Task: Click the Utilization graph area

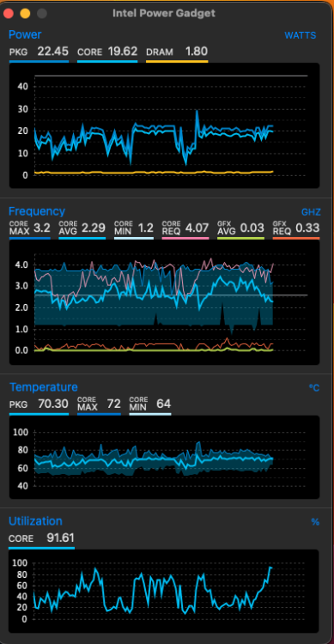Action: point(163,591)
